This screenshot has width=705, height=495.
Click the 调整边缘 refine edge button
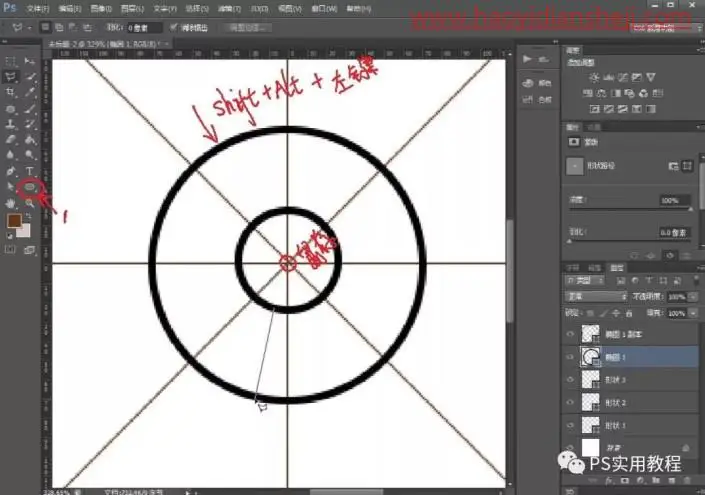pos(249,28)
